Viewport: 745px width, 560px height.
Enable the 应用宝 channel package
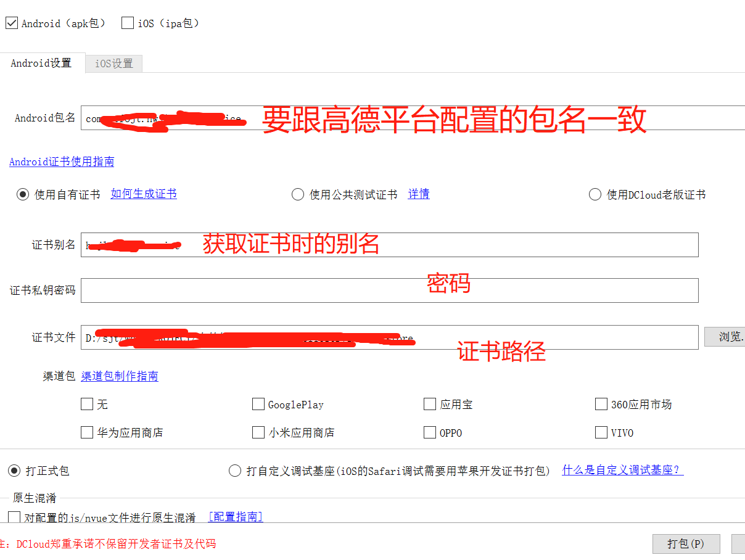pyautogui.click(x=430, y=404)
